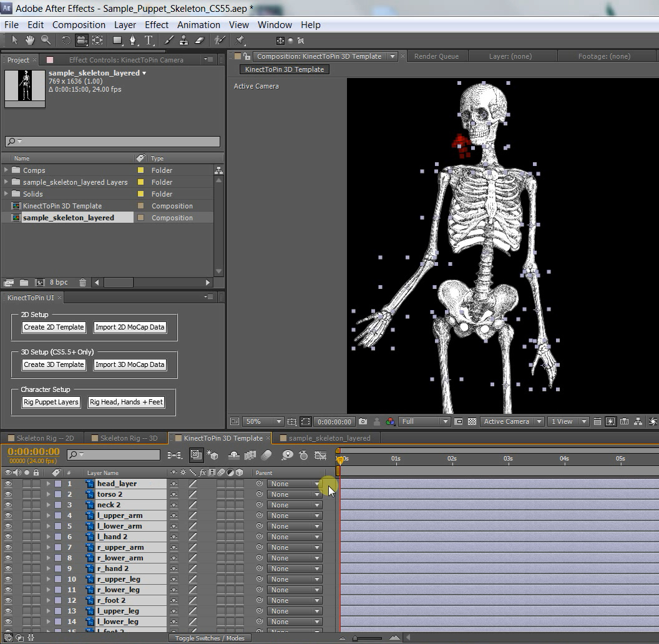Open the 50% magnification dropdown
The image size is (659, 644).
[x=263, y=421]
